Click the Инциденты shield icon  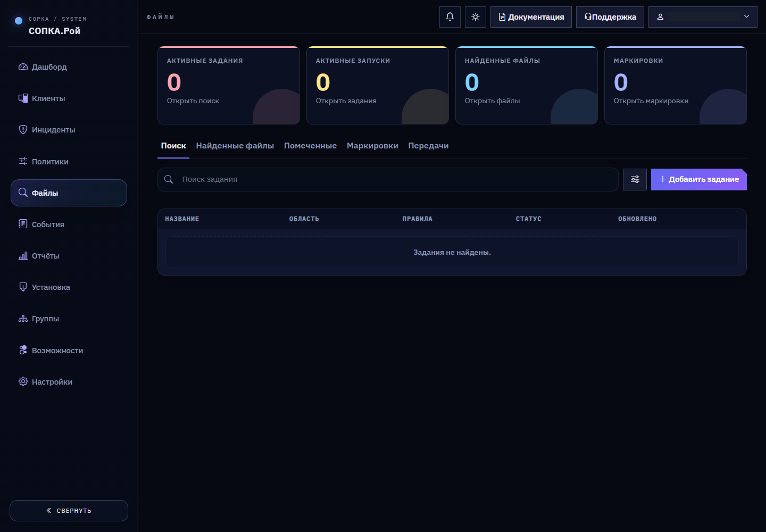tap(23, 130)
